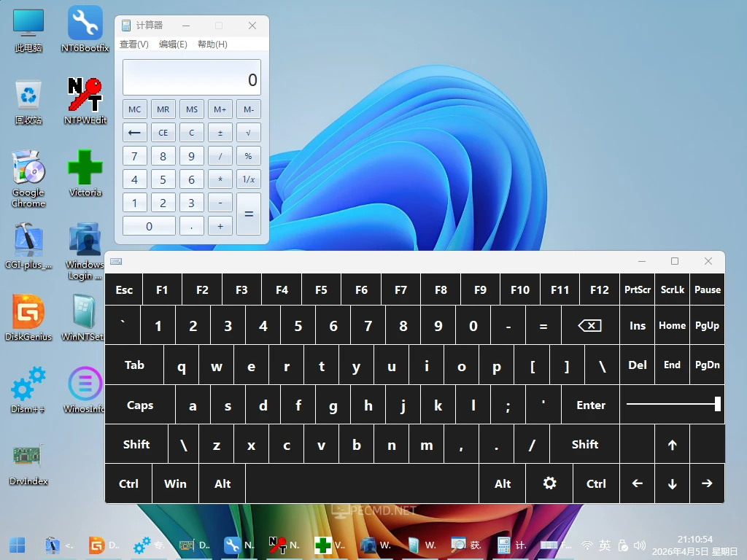Click the calculator square root button

(x=248, y=133)
